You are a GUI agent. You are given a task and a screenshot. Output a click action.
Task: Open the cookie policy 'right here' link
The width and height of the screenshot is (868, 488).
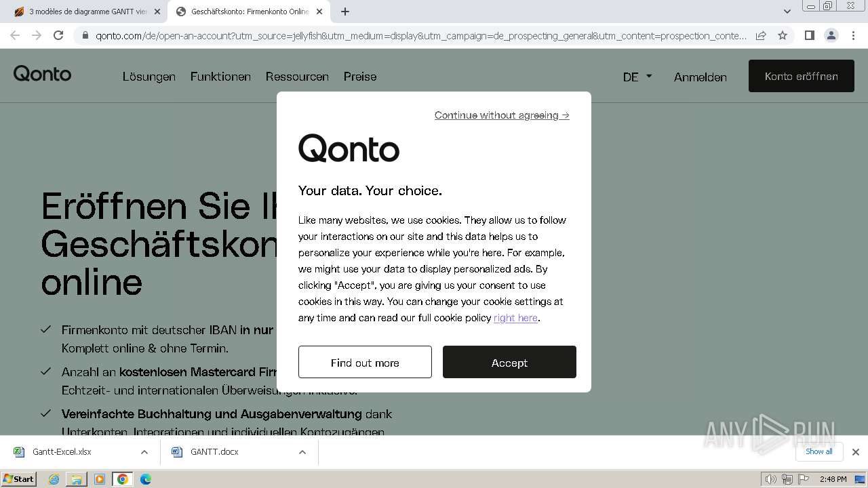(515, 318)
